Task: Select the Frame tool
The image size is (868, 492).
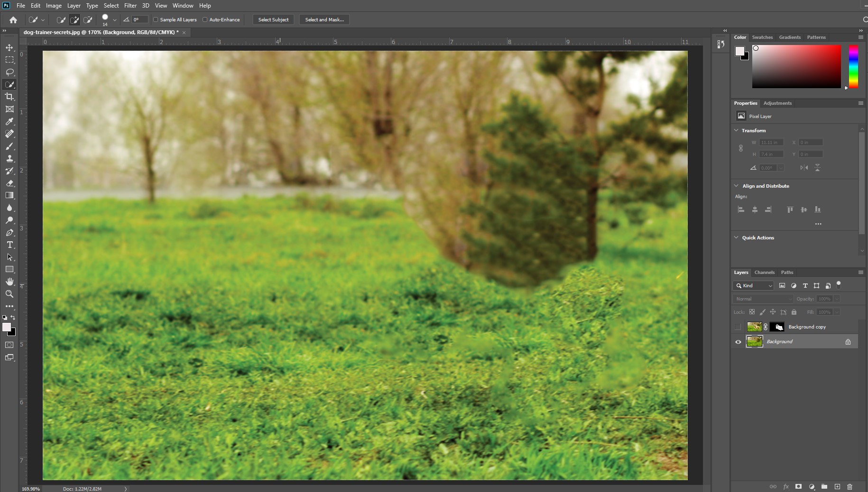Action: (9, 109)
